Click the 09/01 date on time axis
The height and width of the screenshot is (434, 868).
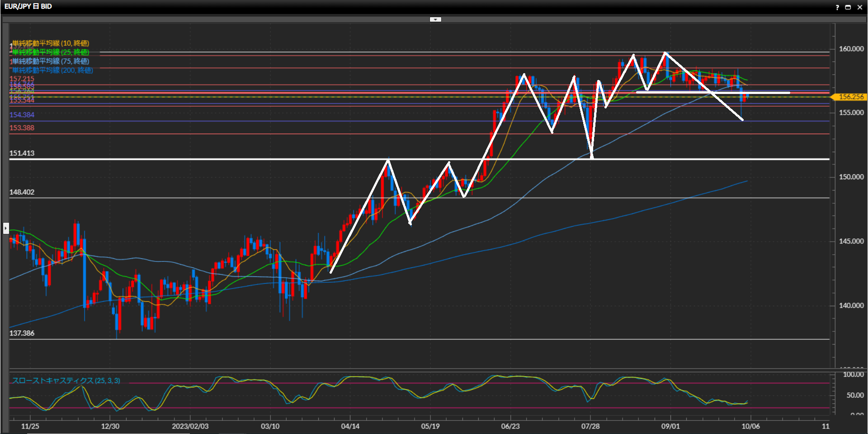click(x=670, y=426)
